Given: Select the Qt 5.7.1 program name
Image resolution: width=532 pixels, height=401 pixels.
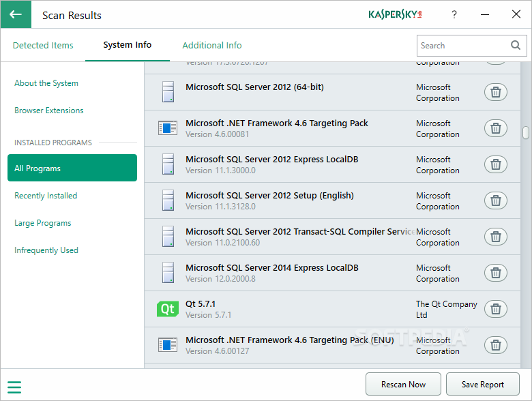Looking at the screenshot, I should pyautogui.click(x=200, y=303).
